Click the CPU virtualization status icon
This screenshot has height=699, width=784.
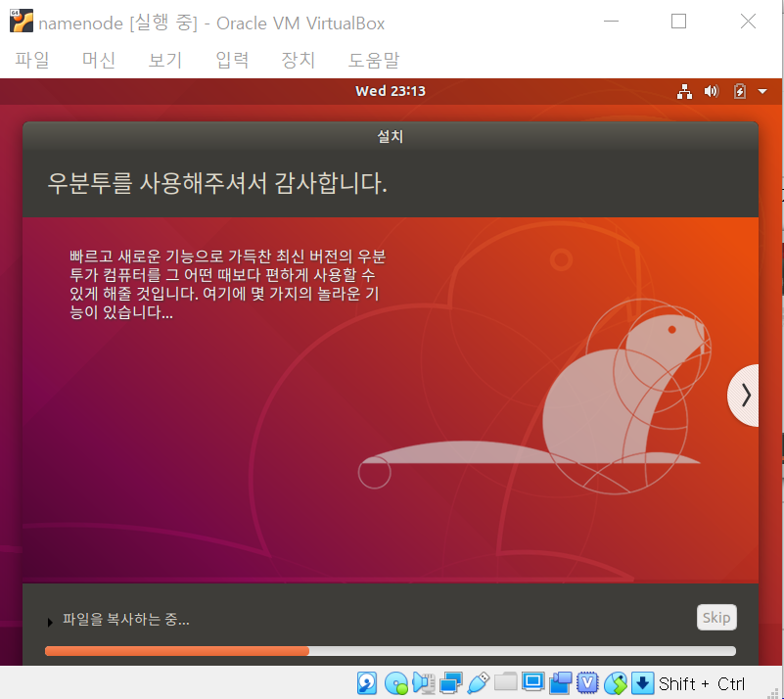(587, 683)
